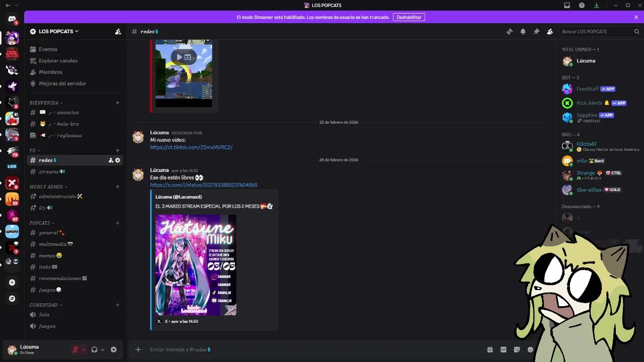The image size is (644, 362).
Task: Open the help question mark icon
Action: 582,5
